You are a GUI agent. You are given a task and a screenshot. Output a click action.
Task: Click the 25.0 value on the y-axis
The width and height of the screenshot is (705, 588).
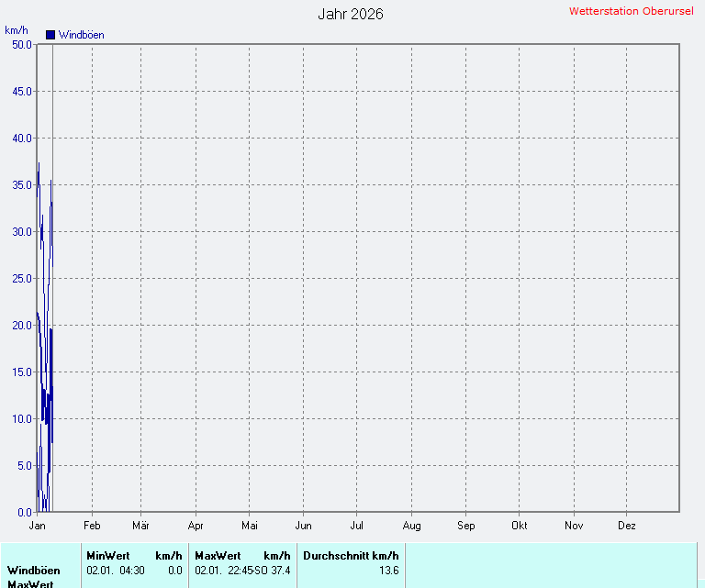21,278
